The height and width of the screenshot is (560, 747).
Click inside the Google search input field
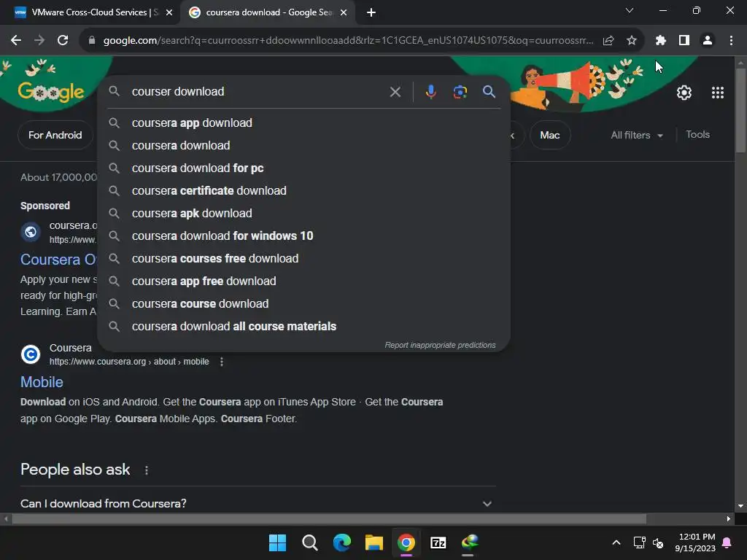tap(258, 91)
